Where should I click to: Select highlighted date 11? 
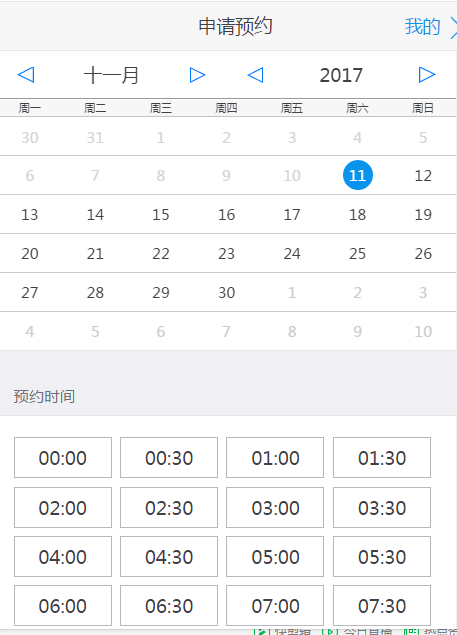[x=357, y=175]
